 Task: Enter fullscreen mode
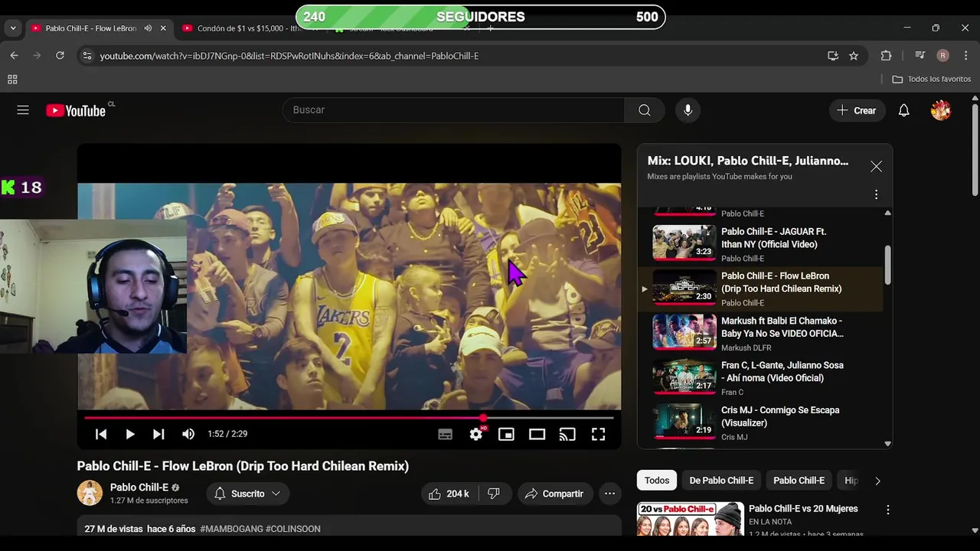click(x=598, y=434)
